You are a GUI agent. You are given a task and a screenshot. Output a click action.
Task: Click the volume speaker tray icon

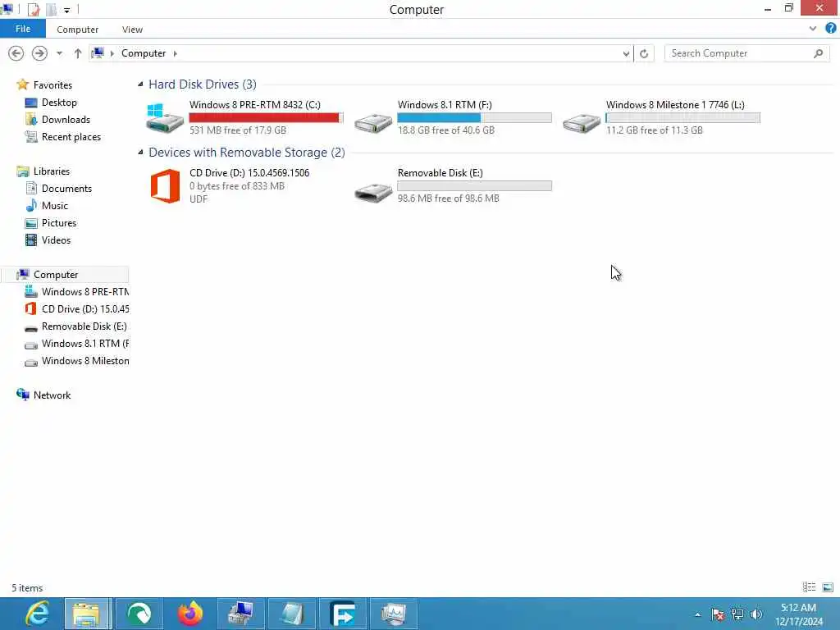pyautogui.click(x=756, y=614)
